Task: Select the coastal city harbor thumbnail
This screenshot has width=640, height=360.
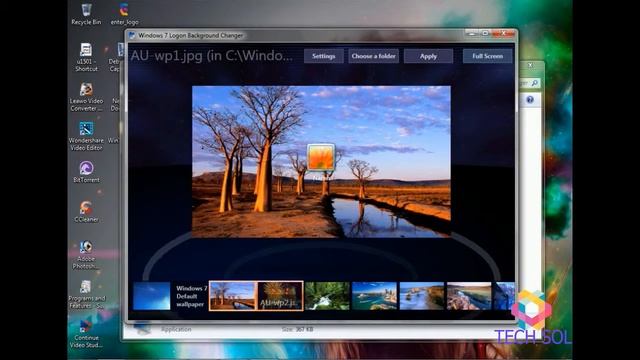Action: tap(374, 296)
